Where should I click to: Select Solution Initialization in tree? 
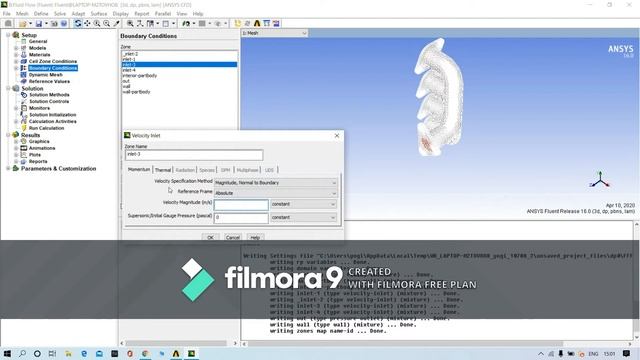pos(53,115)
